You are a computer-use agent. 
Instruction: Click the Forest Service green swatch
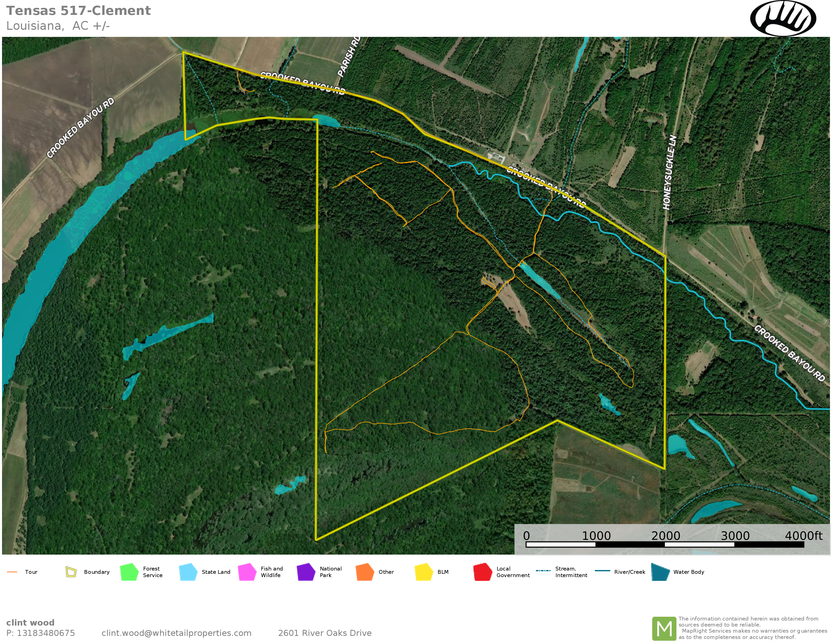coord(129,572)
